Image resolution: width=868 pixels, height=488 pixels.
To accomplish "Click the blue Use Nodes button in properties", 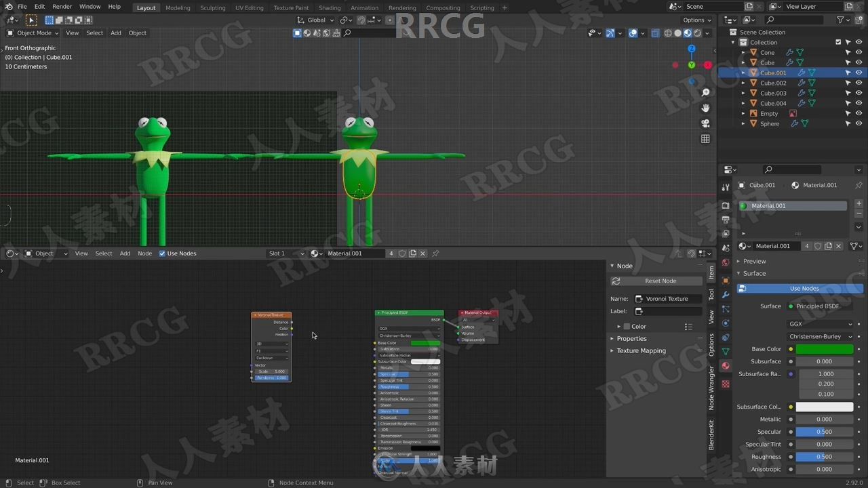I will tap(800, 288).
